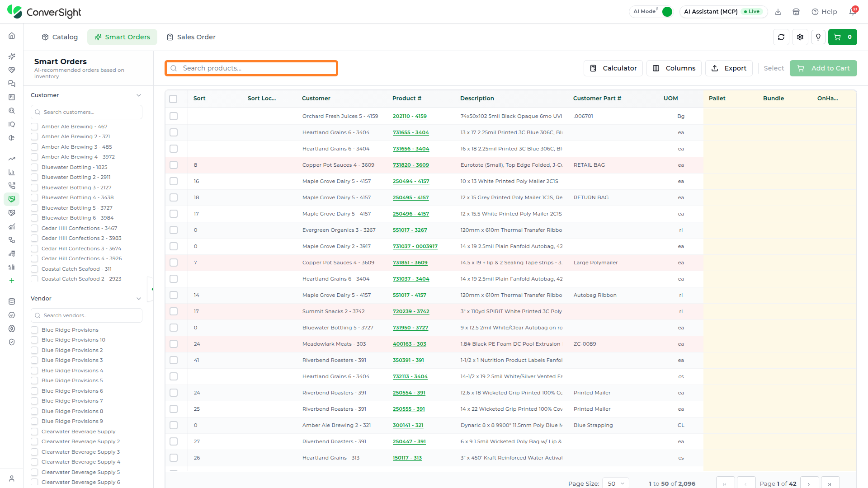Click the Search customers field
This screenshot has width=868, height=488.
(86, 112)
